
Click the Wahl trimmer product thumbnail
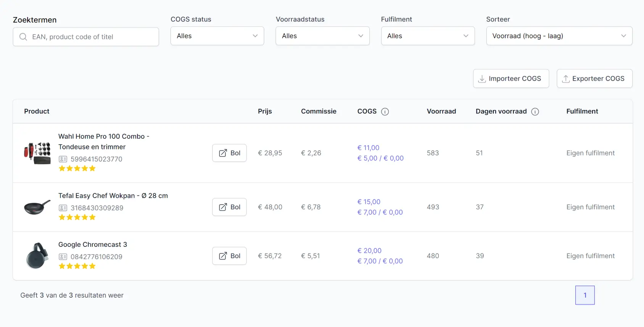pos(37,153)
